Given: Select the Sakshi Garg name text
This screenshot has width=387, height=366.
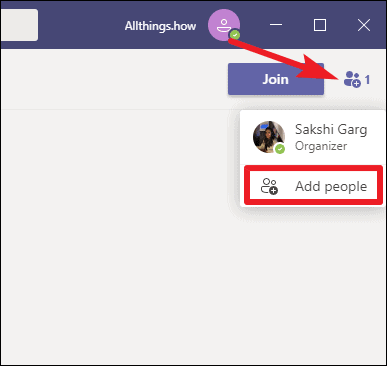Looking at the screenshot, I should 331,129.
